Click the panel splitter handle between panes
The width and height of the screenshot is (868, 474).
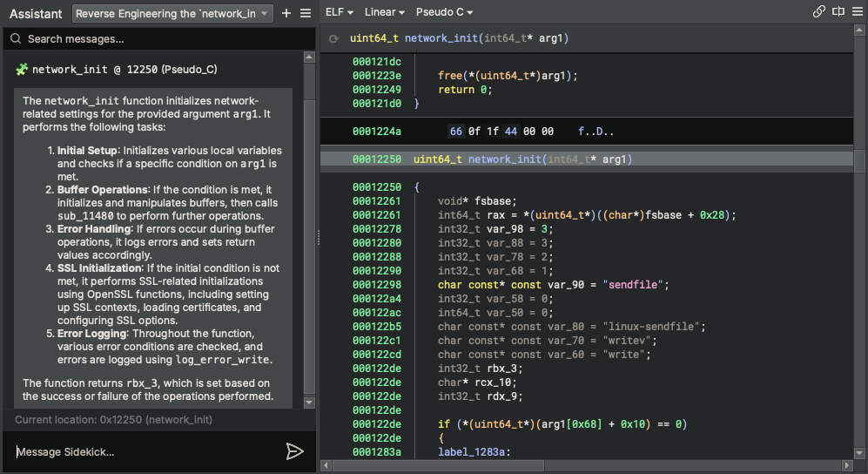pyautogui.click(x=318, y=238)
